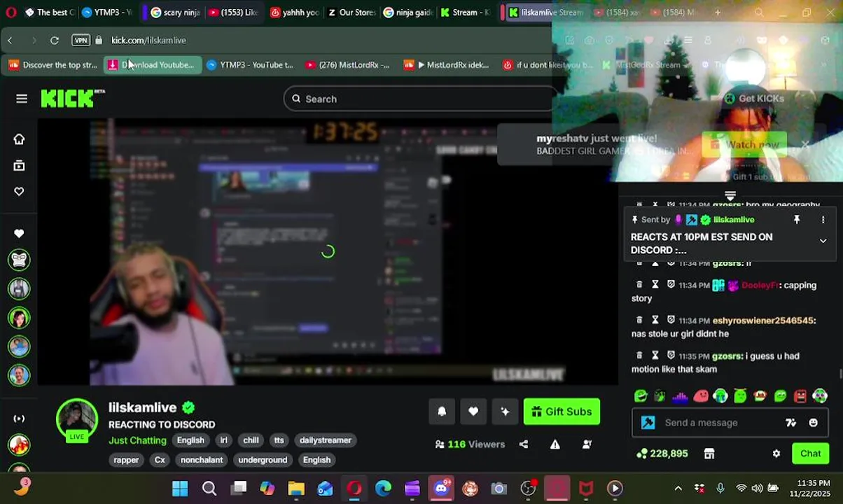The height and width of the screenshot is (504, 843).
Task: Click the 116 Viewers count
Action: point(470,444)
